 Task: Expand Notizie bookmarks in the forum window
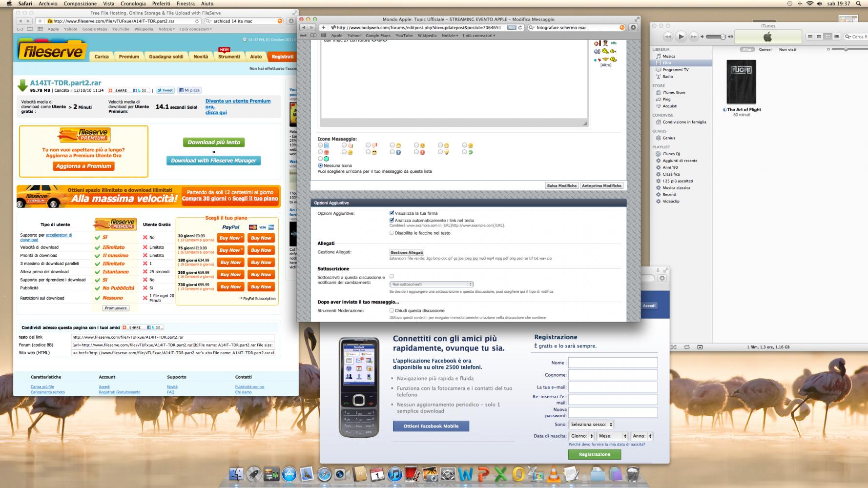point(450,36)
